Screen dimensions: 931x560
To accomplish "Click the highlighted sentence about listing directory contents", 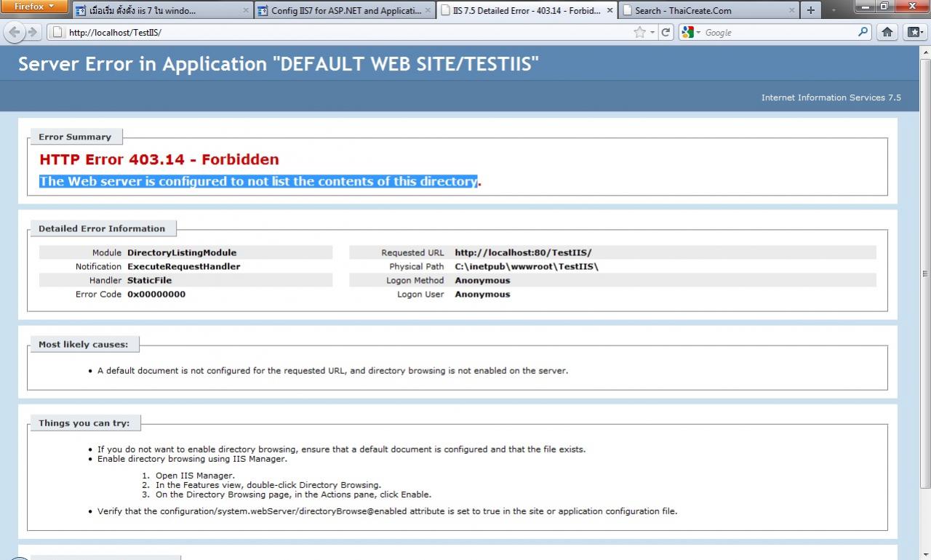I will pyautogui.click(x=258, y=181).
